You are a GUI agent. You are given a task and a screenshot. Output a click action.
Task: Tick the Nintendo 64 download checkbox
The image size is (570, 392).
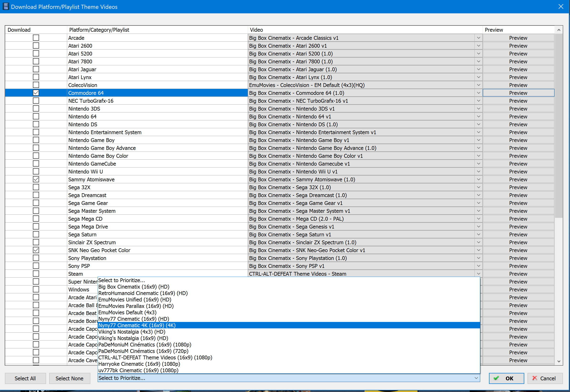36,117
